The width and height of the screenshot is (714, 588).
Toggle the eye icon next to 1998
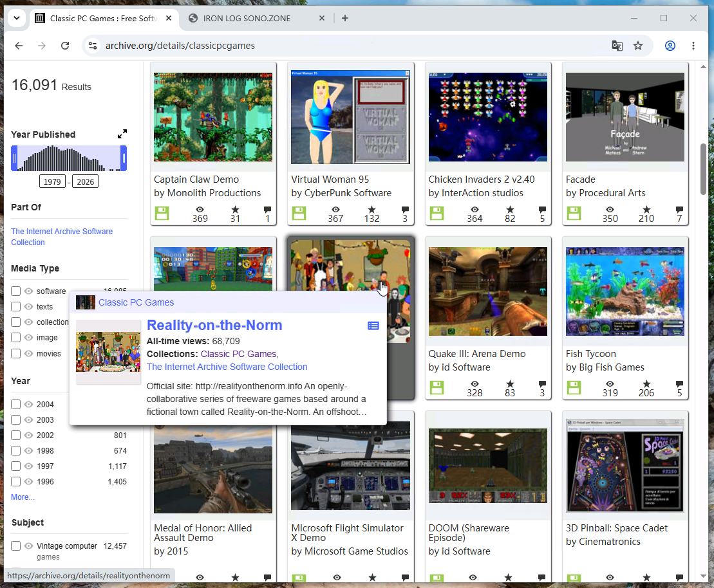[29, 450]
